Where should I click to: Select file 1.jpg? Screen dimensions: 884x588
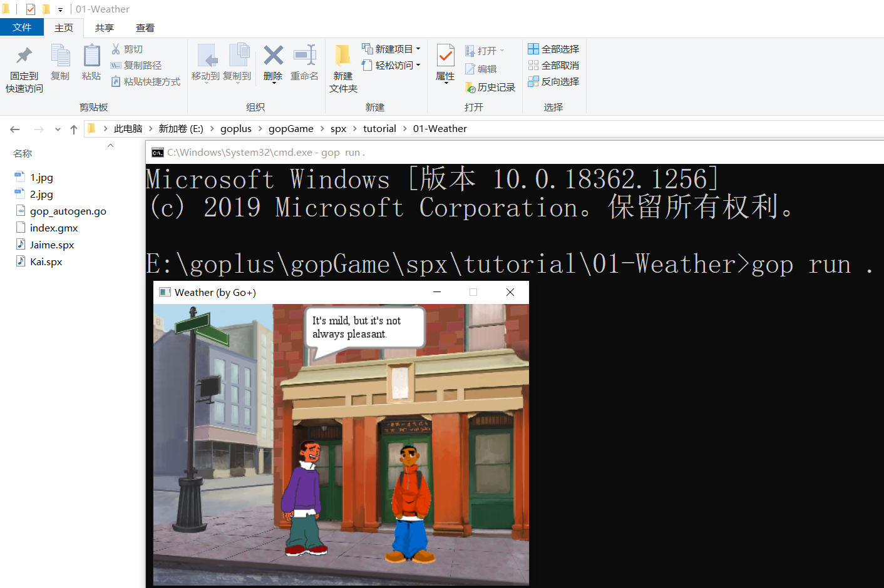41,177
